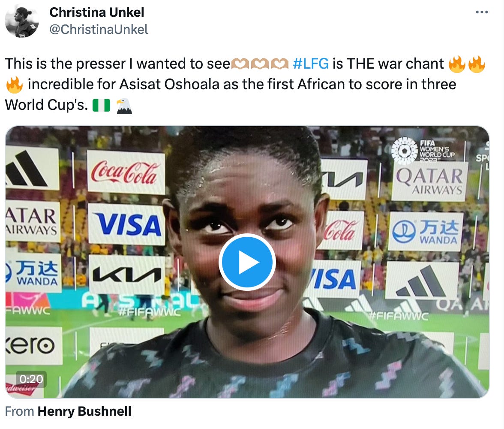
Task: Click the last fire emoji after 'war chant'
Action: click(477, 64)
